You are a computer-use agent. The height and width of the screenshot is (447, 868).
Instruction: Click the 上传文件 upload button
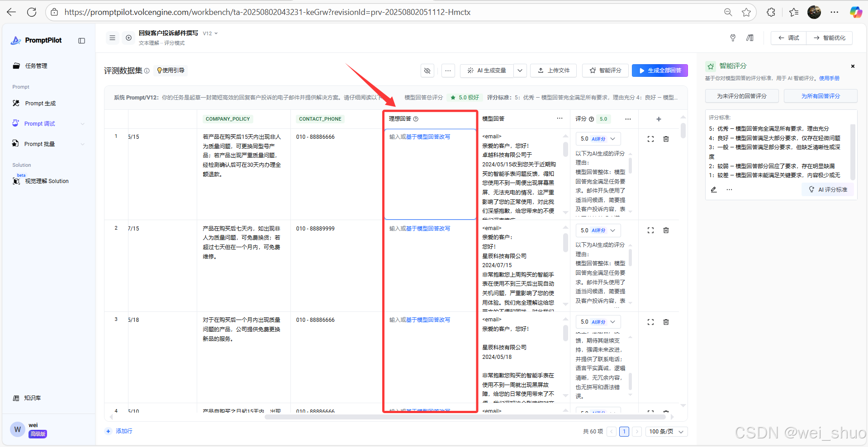tap(554, 71)
